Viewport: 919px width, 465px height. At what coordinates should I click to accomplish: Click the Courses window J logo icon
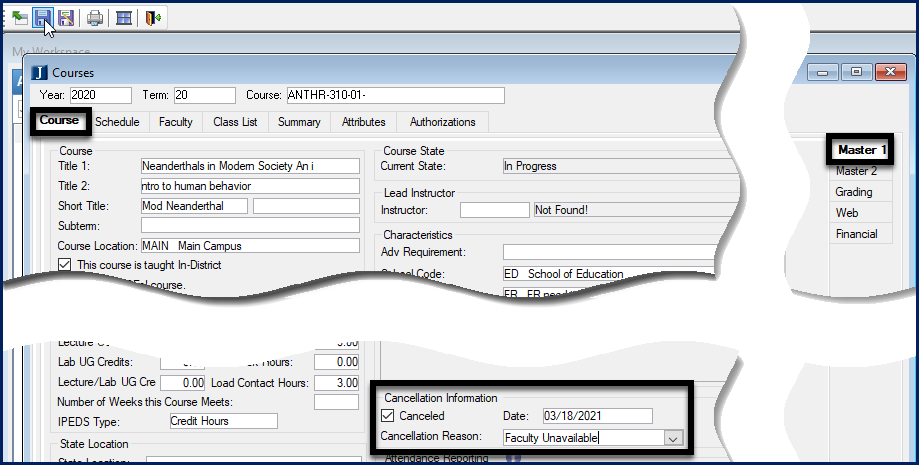[x=39, y=72]
